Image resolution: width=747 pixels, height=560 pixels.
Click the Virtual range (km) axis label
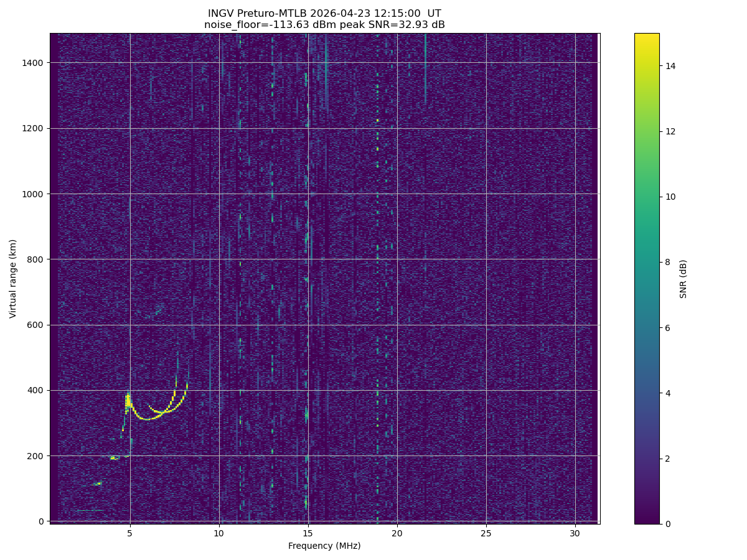[x=13, y=278]
